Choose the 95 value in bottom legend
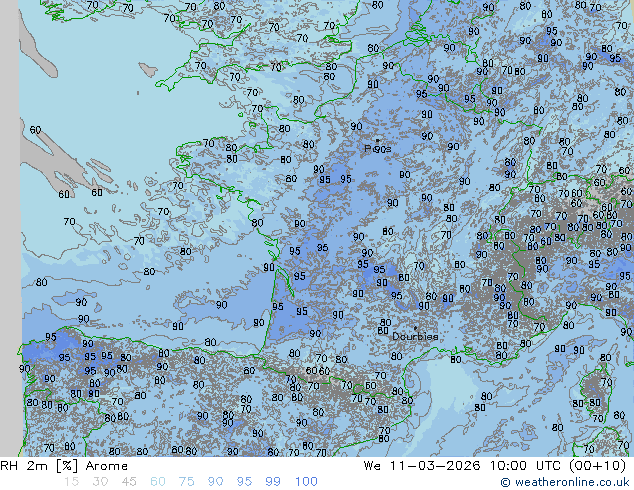This screenshot has height=490, width=634. click(244, 482)
